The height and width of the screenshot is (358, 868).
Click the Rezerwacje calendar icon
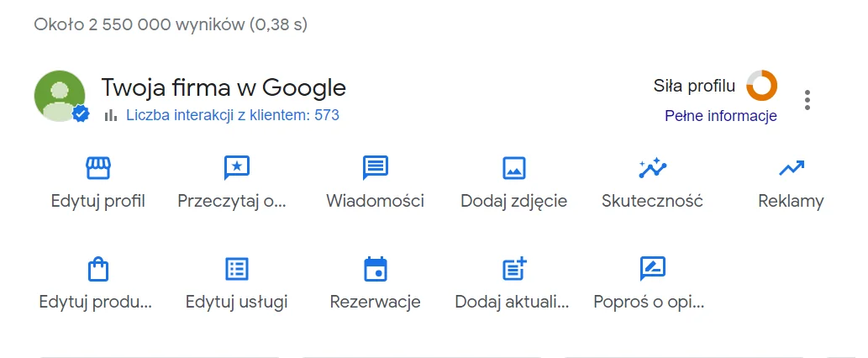tap(376, 270)
